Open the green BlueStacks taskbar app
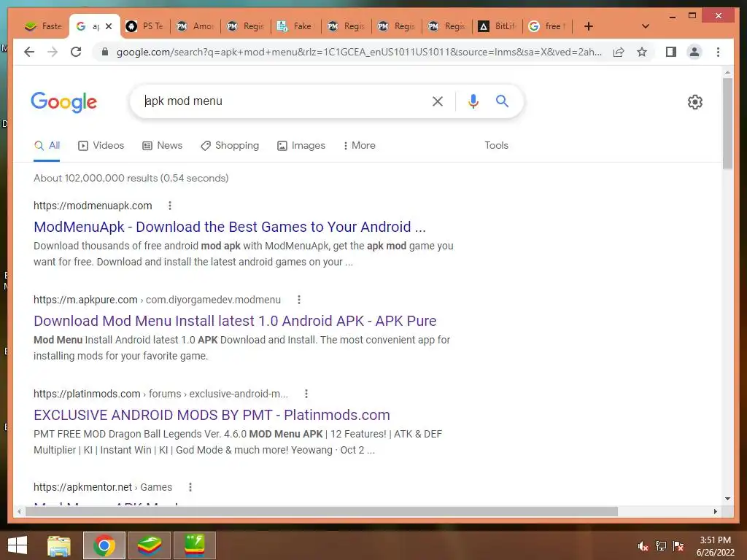 tap(194, 545)
